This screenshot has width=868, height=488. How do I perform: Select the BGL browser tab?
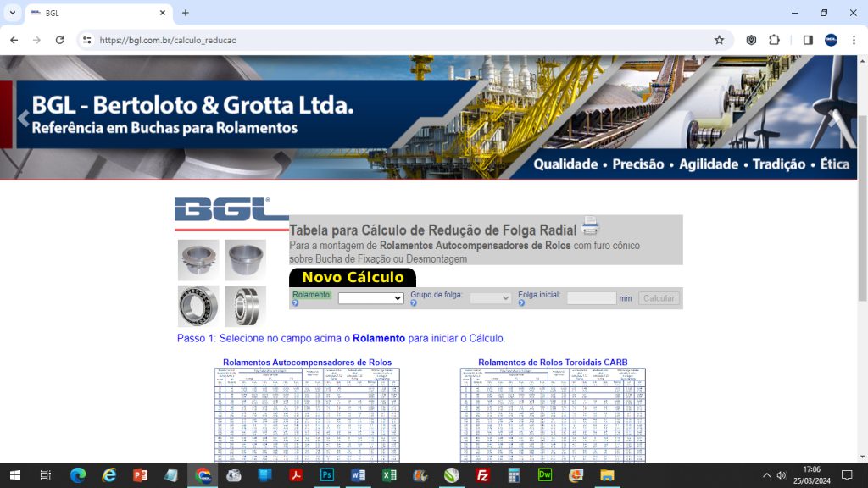[x=98, y=13]
